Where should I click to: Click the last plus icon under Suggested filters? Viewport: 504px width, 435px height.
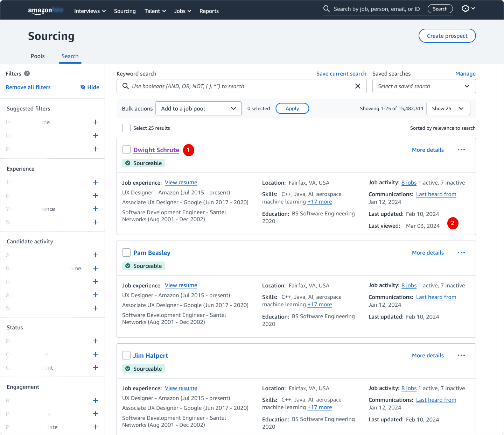[96, 149]
